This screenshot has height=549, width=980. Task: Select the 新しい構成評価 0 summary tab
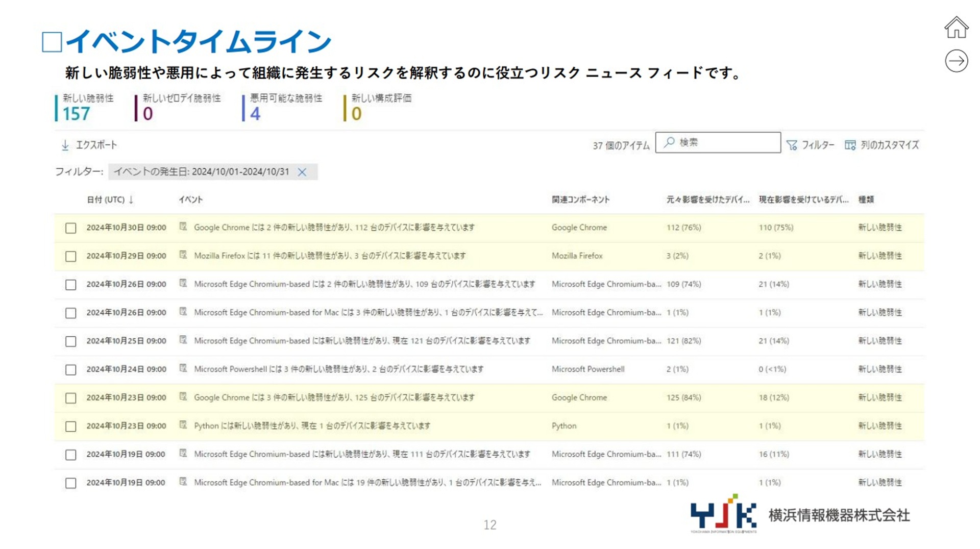(378, 108)
